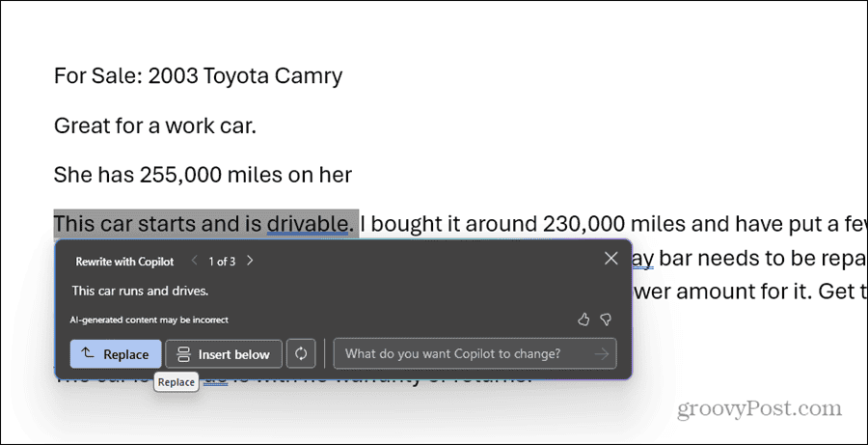This screenshot has width=868, height=445.
Task: Click the line 'She has 255,000 miles on her'
Action: pos(203,175)
